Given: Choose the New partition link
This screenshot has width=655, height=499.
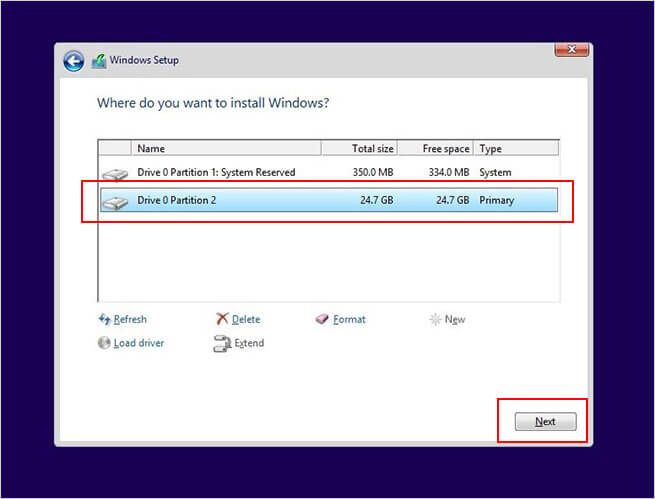Looking at the screenshot, I should [455, 319].
